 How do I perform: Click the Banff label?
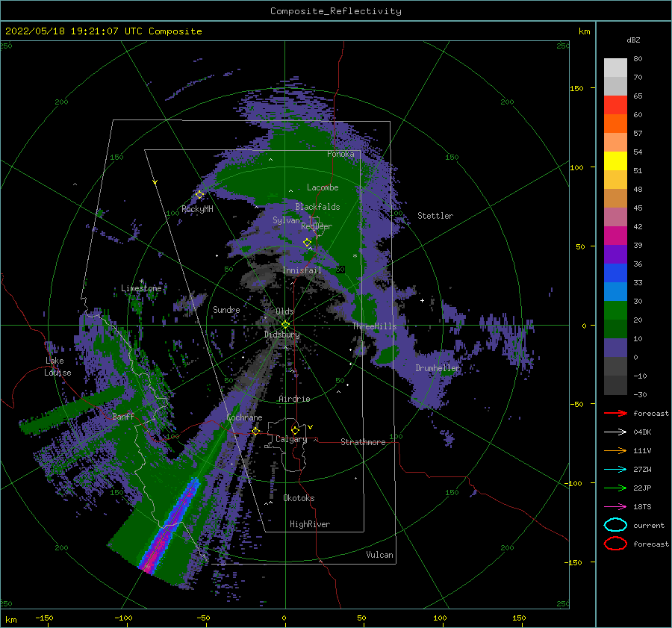(x=123, y=416)
